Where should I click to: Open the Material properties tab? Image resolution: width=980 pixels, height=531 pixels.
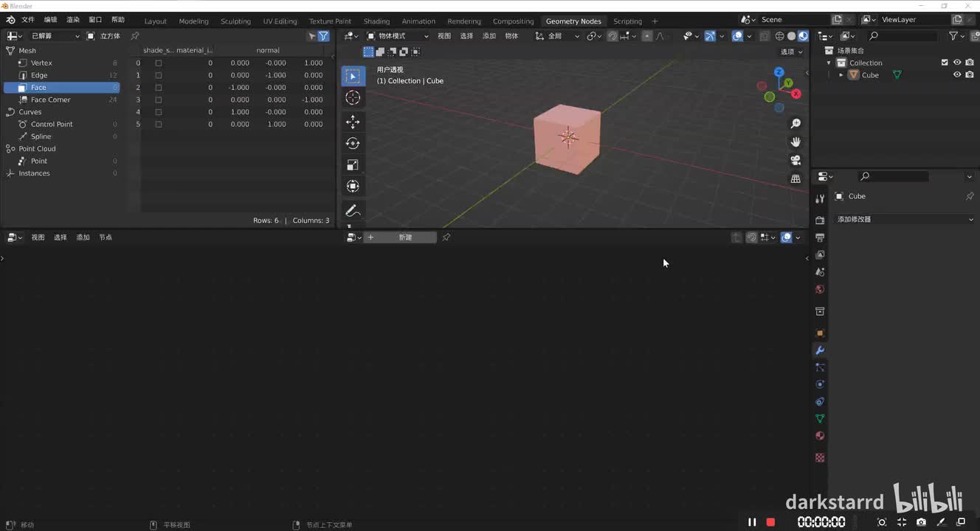click(819, 436)
